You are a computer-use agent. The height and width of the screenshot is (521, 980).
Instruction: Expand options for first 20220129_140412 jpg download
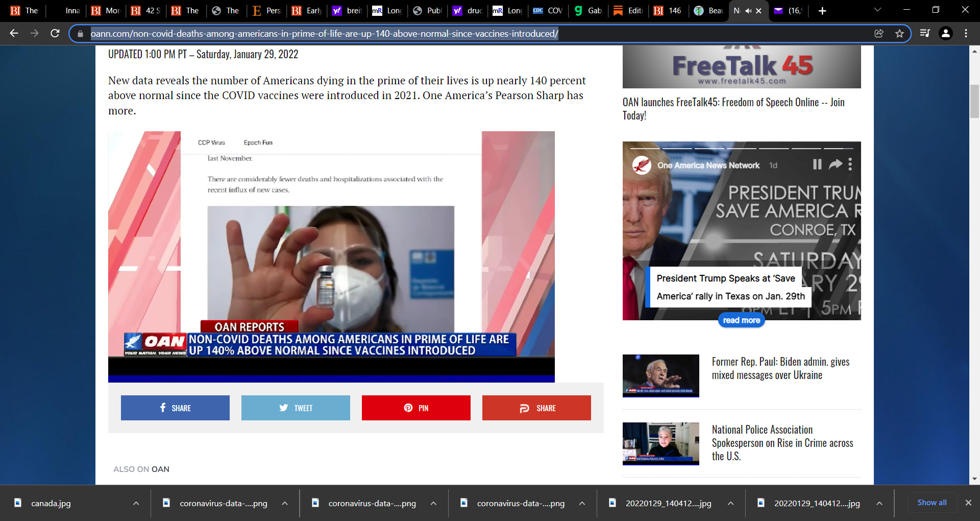click(x=730, y=503)
